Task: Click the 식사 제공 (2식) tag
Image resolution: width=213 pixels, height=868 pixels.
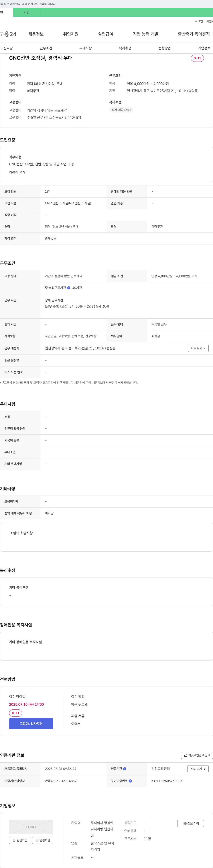Action: point(121,110)
